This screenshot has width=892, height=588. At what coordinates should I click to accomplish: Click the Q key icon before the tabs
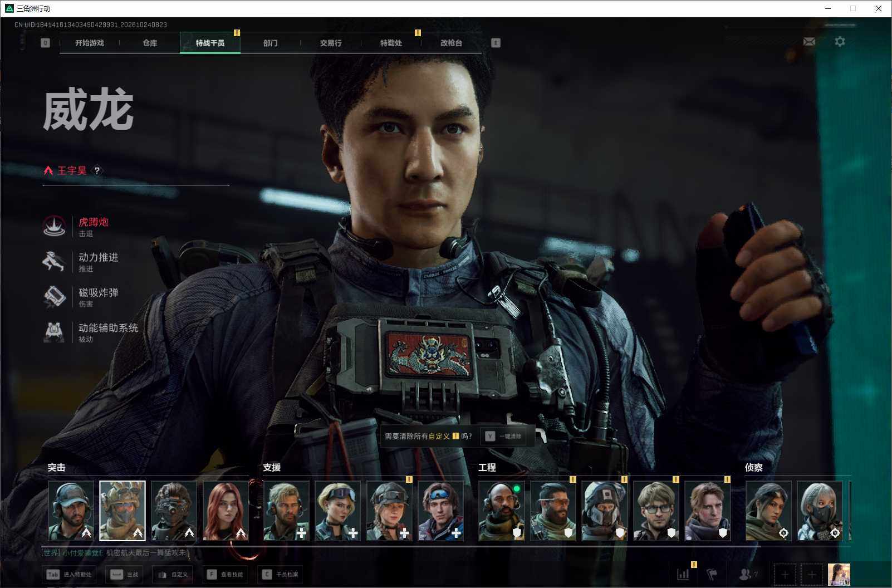[x=45, y=43]
